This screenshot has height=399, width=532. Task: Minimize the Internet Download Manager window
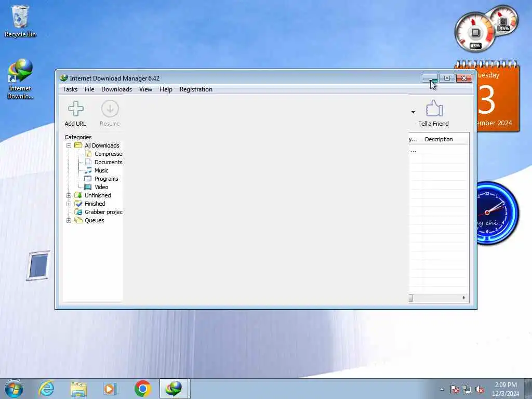[x=430, y=78]
